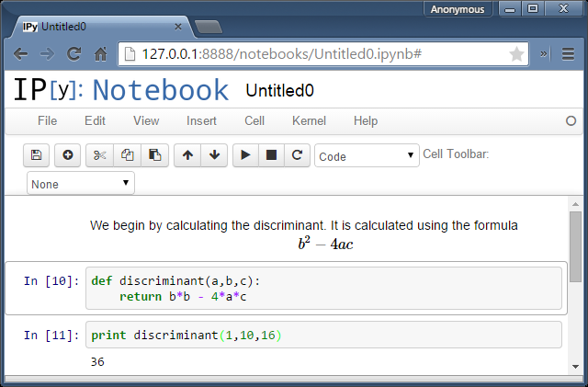Rename the notebook title Untitled0
The image size is (588, 387).
[279, 90]
